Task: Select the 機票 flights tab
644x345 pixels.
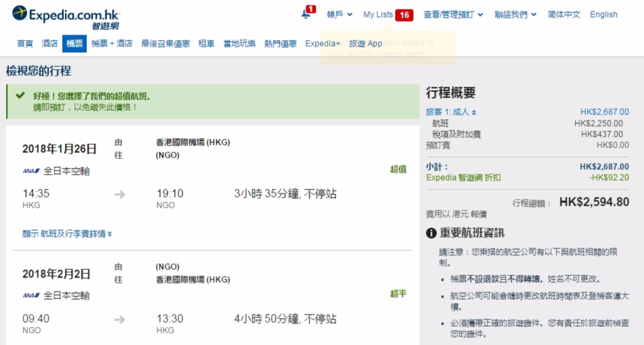Action: 74,43
